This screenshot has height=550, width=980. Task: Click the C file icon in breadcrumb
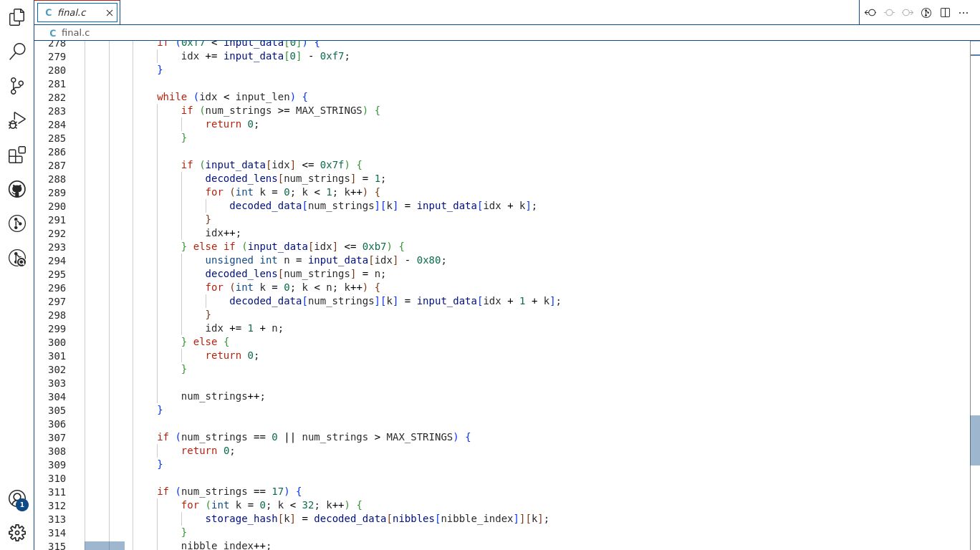click(53, 33)
